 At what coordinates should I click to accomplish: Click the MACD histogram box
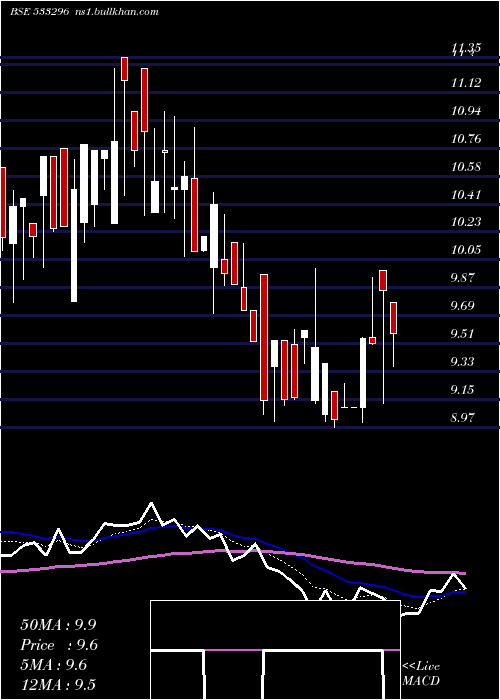275,650
